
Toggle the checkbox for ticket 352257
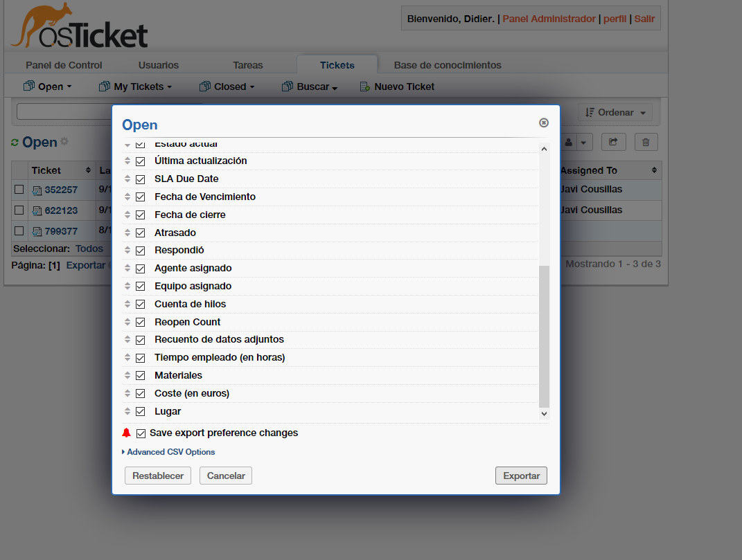[19, 190]
